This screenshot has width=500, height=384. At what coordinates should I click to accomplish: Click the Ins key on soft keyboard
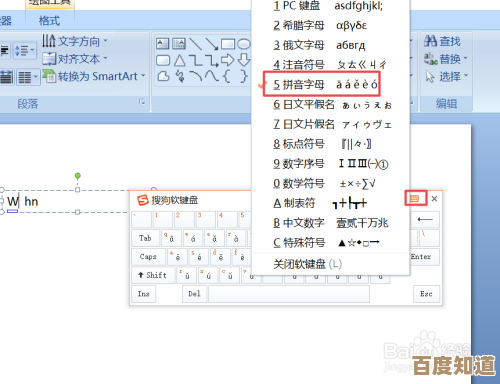click(144, 294)
